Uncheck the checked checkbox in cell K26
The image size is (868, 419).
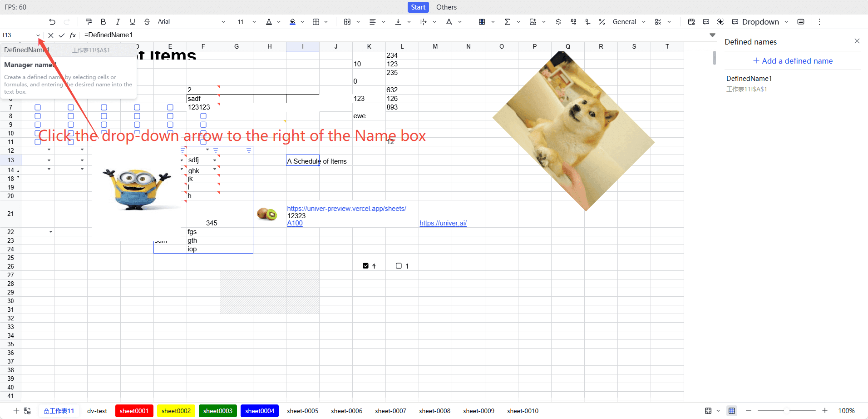(365, 266)
